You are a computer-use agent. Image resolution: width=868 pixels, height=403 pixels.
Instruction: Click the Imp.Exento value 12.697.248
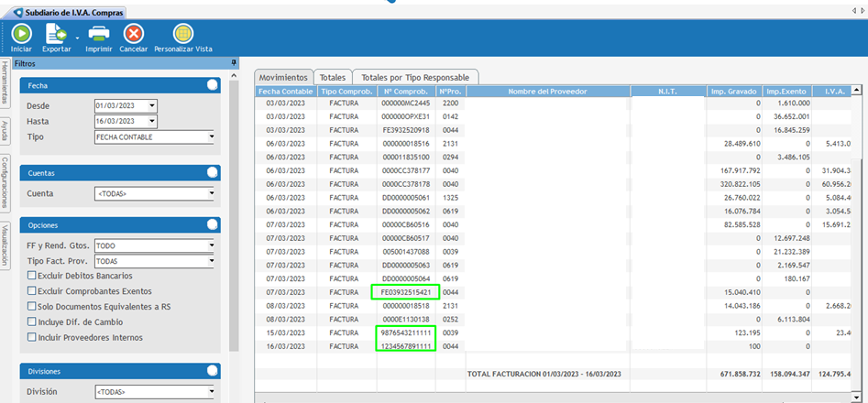[x=792, y=238]
